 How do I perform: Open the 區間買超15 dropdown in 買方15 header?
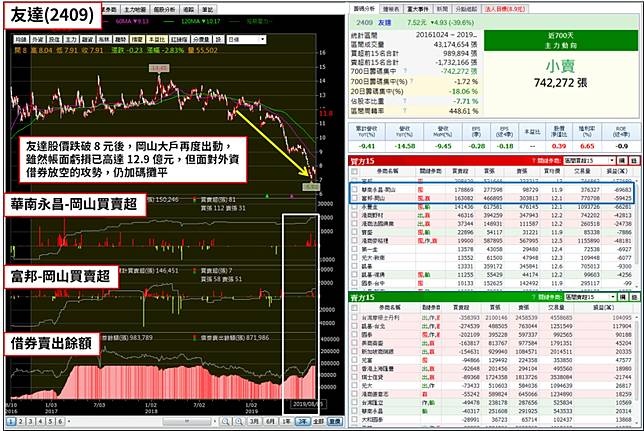click(x=589, y=161)
